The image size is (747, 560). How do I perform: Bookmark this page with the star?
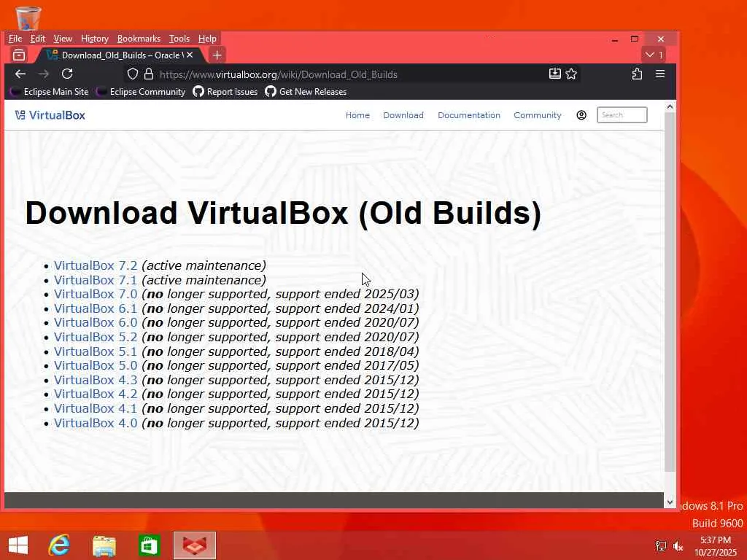(571, 74)
